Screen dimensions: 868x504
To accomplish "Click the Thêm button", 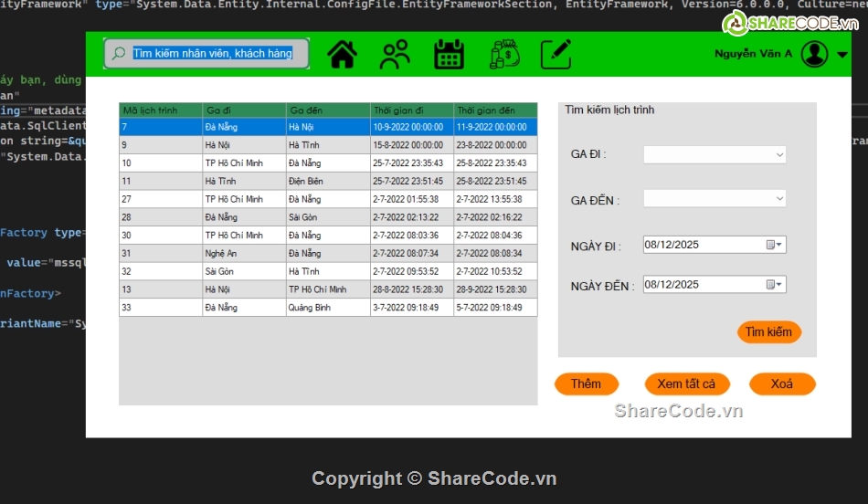I will coord(586,384).
